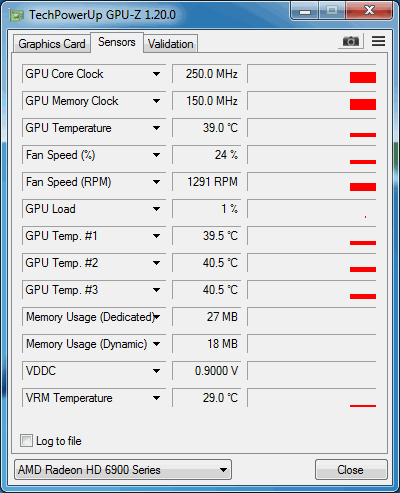Open the GPU Memory Clock dropdown arrow

point(156,101)
